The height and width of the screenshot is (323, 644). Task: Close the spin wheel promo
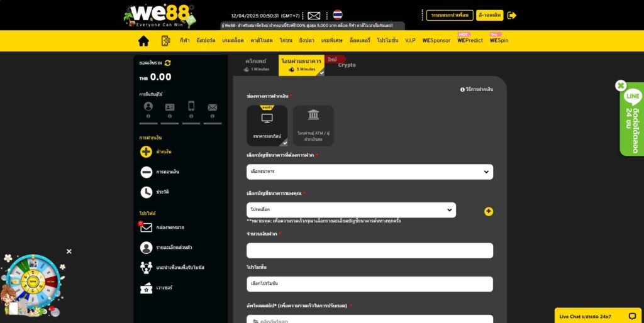(x=69, y=251)
